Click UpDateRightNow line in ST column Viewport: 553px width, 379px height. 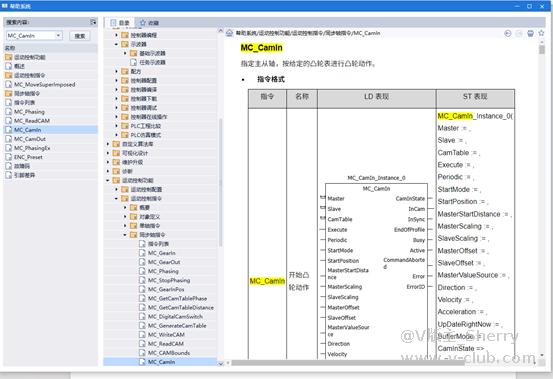pos(470,324)
